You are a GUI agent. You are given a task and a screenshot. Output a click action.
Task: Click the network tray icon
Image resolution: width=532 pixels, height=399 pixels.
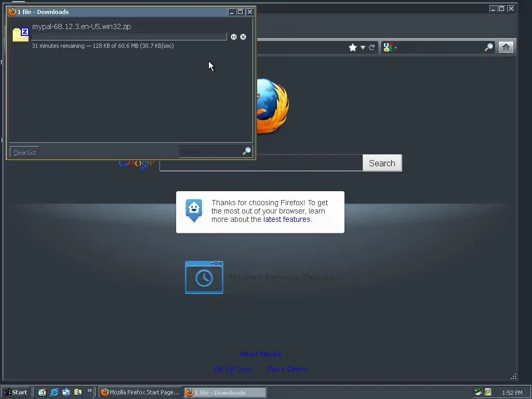[x=478, y=392]
